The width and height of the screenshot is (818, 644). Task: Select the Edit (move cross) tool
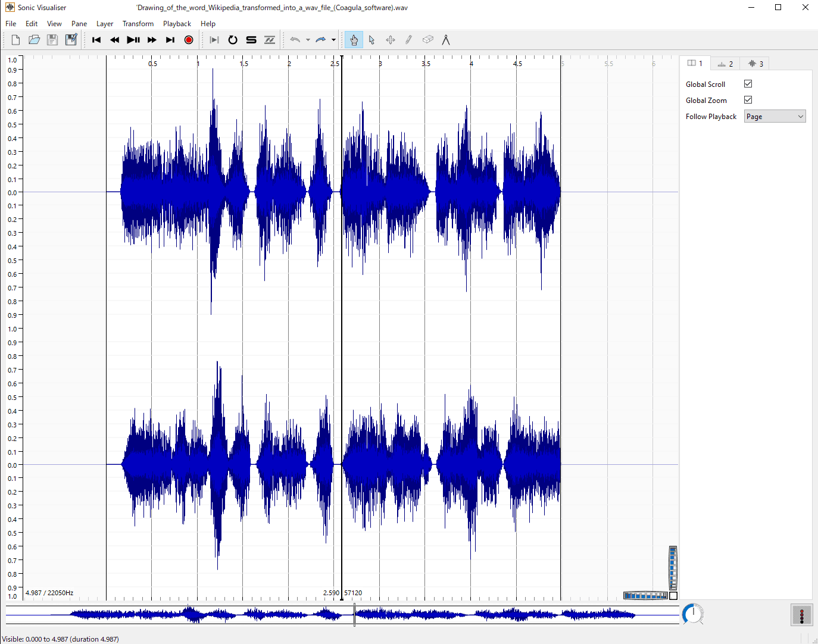pos(391,40)
